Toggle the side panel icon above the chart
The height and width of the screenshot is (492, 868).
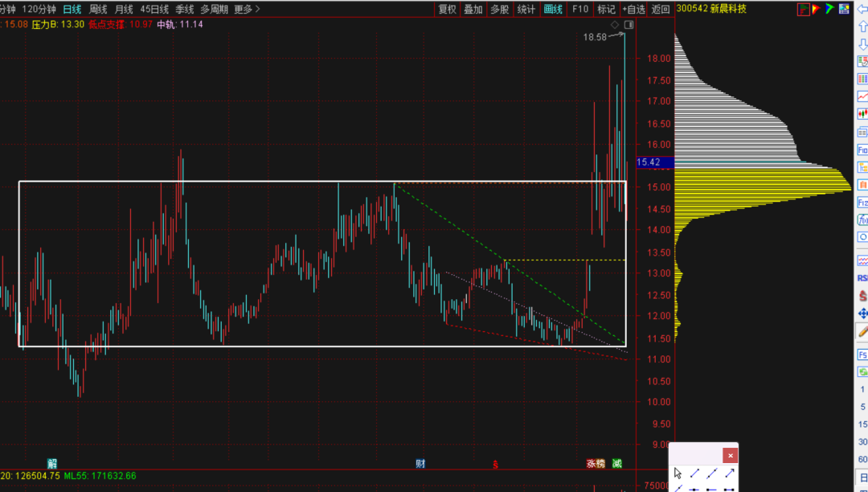[628, 24]
